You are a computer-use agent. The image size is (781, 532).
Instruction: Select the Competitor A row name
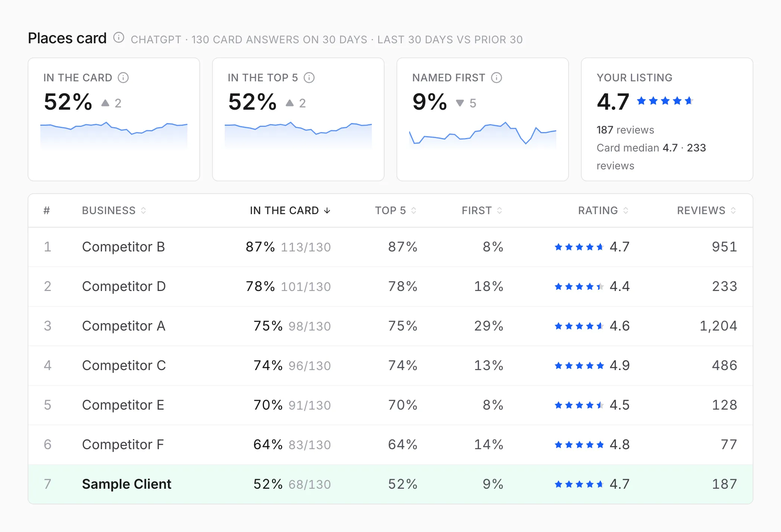click(x=124, y=326)
